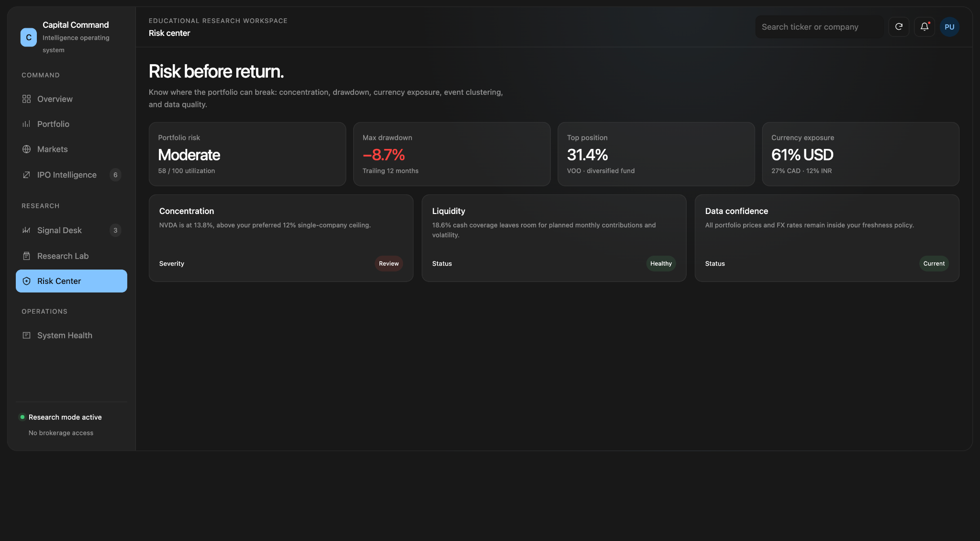Screen dimensions: 980x541
Task: Open the Overview page
Action: coord(71,99)
